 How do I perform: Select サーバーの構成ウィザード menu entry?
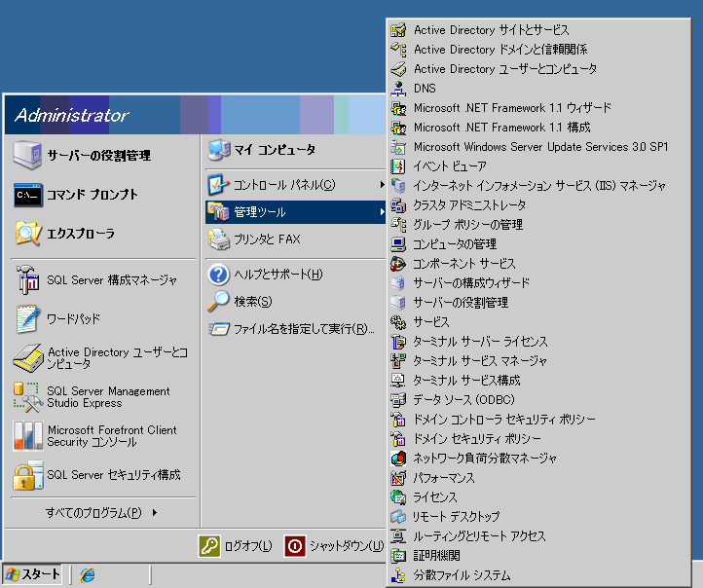[538, 282]
